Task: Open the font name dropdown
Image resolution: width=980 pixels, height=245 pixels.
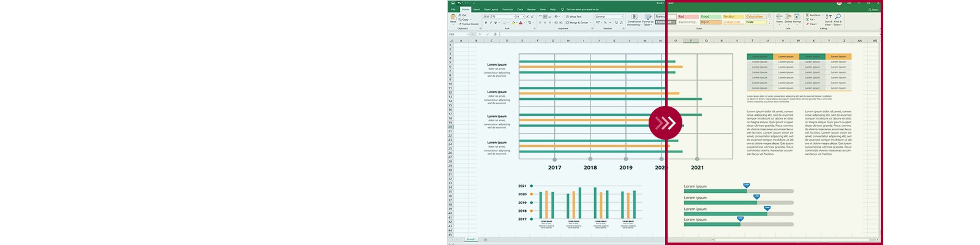Action: 513,17
